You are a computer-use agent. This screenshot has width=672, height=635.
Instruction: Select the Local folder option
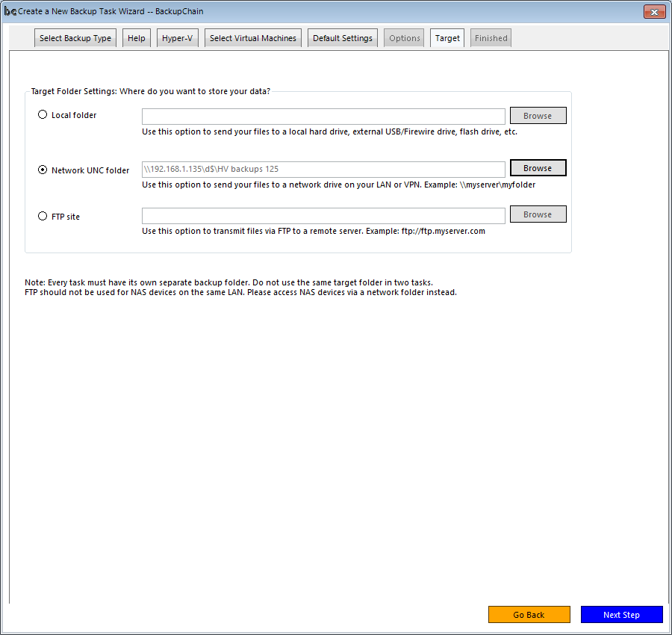point(43,114)
